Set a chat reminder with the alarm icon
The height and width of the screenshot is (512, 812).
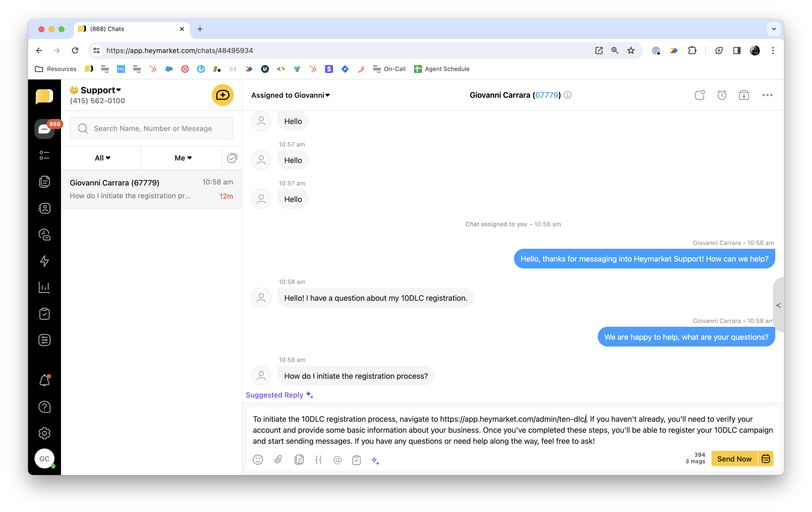coord(722,95)
